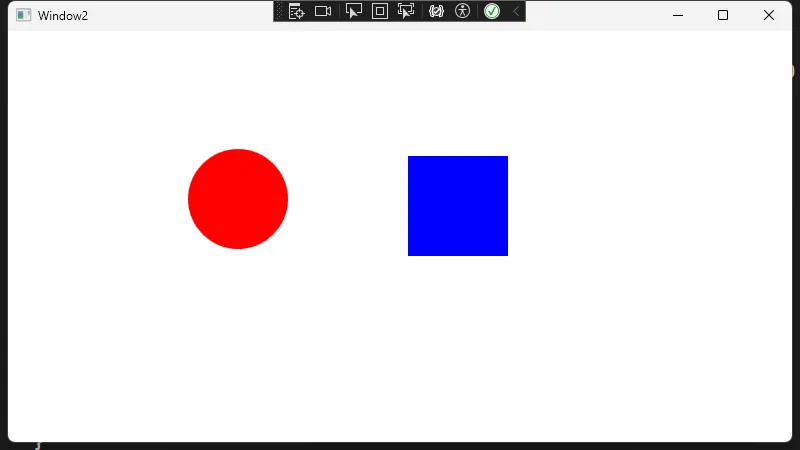This screenshot has width=800, height=450.
Task: Click empty title bar right of debug toolbar
Action: click(x=590, y=15)
